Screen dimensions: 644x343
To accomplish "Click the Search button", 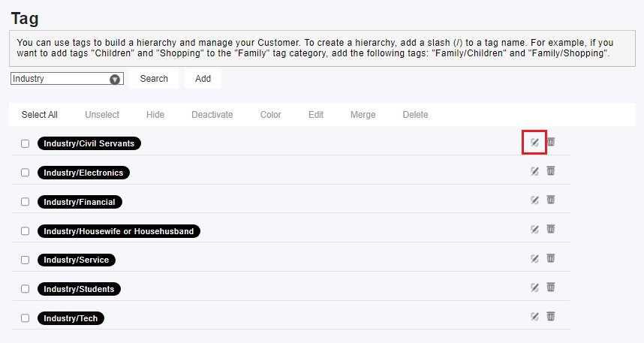I will (154, 79).
